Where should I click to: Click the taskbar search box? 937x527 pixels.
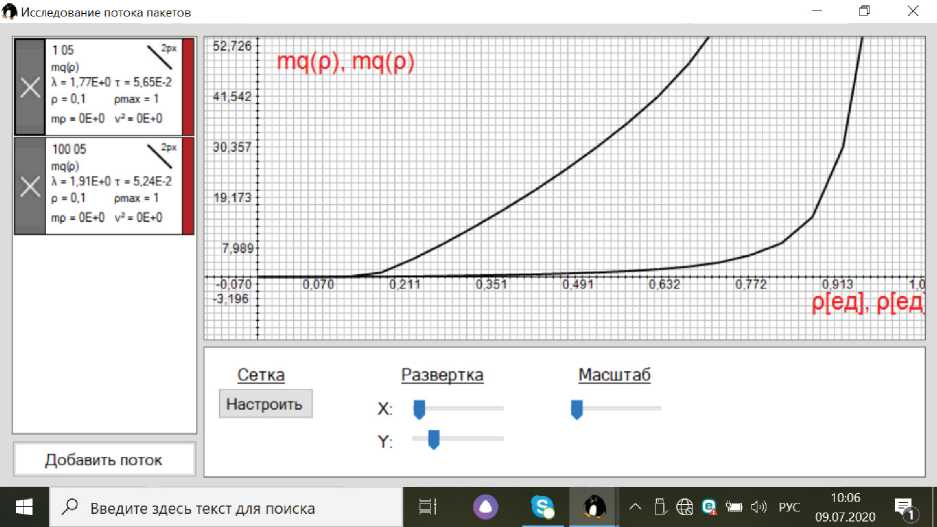[226, 507]
